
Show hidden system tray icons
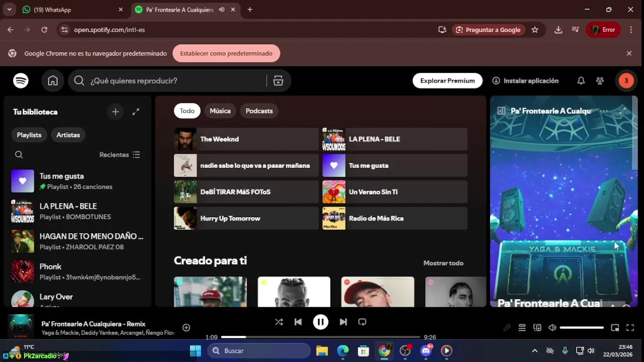coord(534,350)
